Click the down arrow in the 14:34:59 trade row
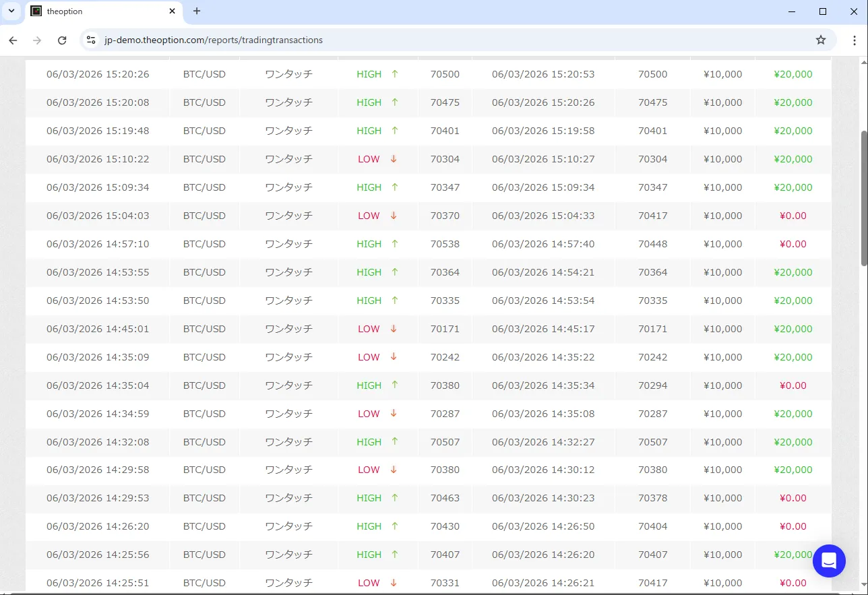This screenshot has height=595, width=868. tap(394, 414)
